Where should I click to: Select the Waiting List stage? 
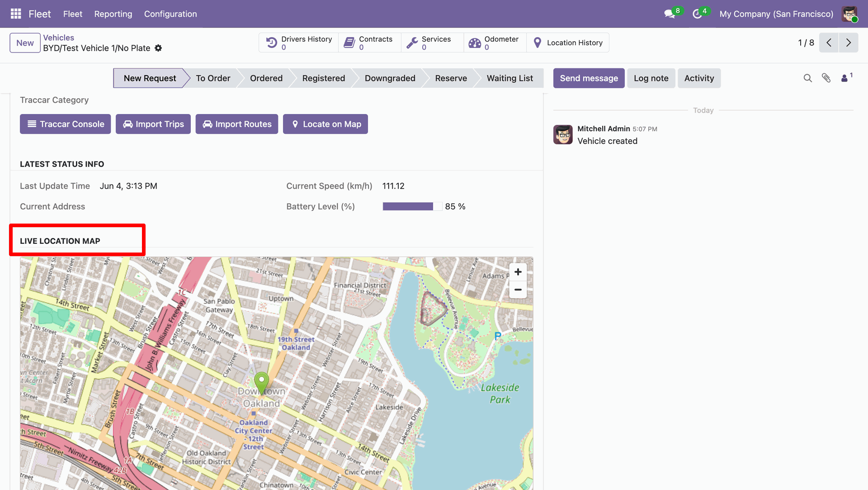[x=510, y=78]
